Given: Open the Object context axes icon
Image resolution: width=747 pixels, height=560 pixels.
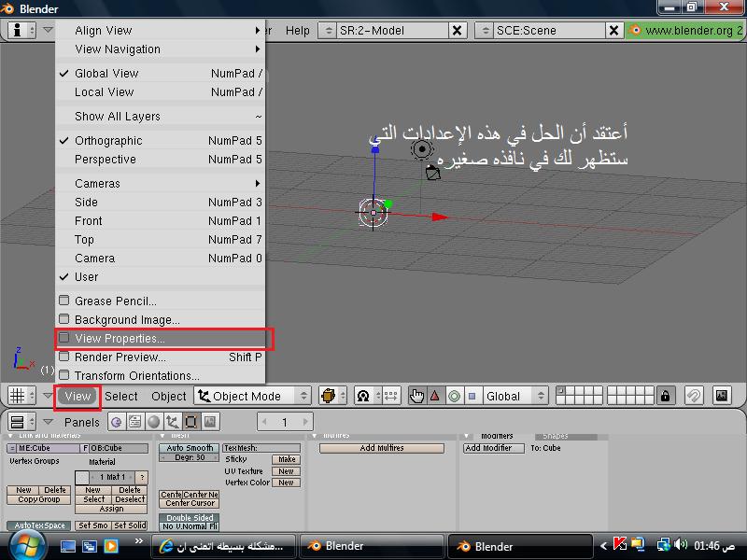Looking at the screenshot, I should [172, 422].
